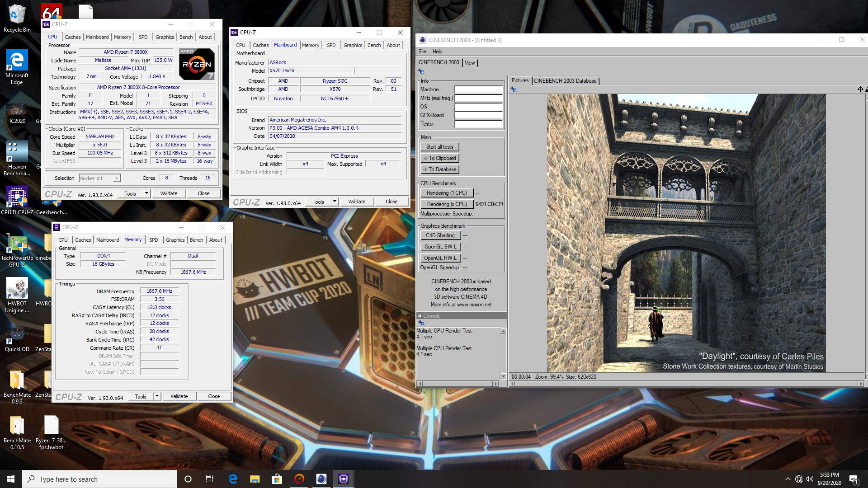Show hidden tray icons chevron
Screen dimensions: 868x488
click(788, 479)
